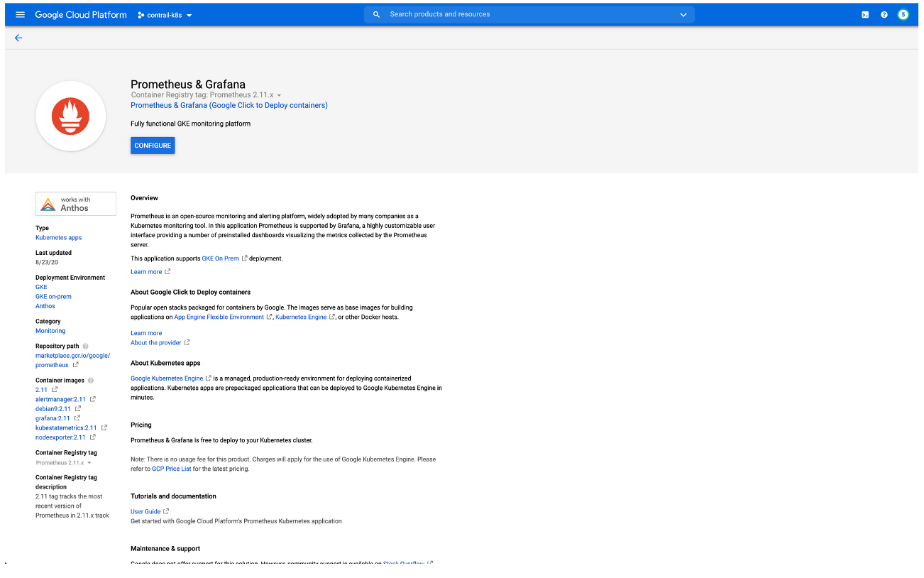Click the GKE deployment environment link
Viewport: 924px width, 578px height.
41,287
